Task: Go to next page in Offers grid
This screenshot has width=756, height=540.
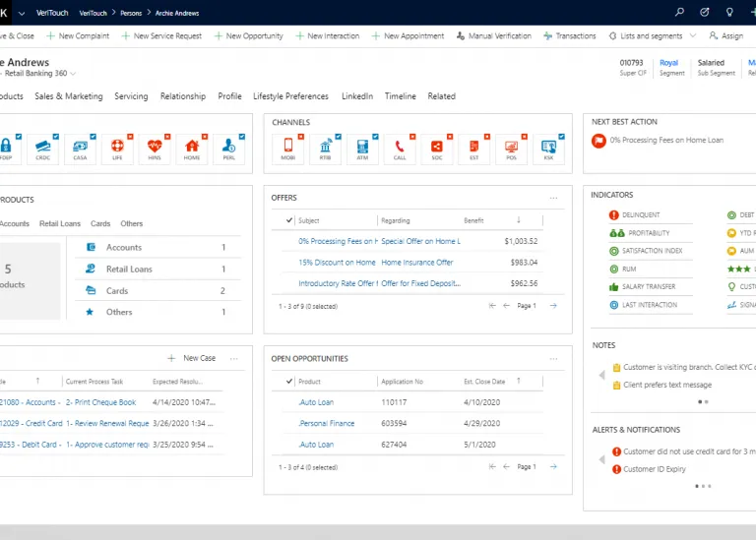Action: click(x=553, y=306)
